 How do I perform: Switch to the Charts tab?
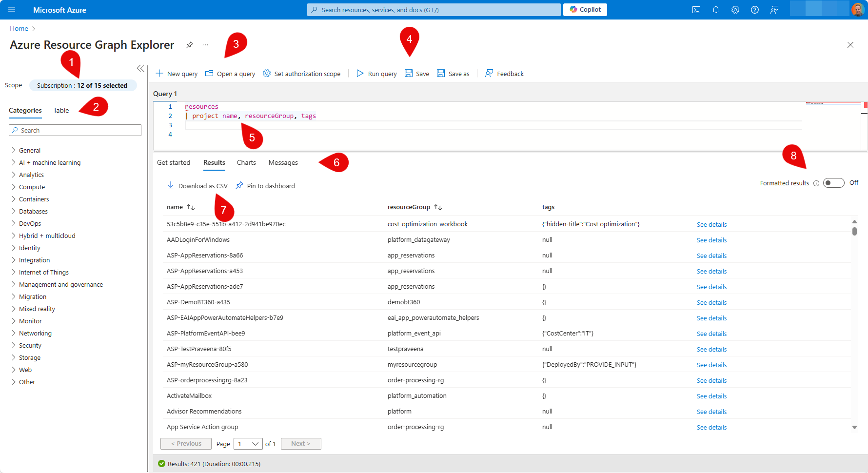246,162
